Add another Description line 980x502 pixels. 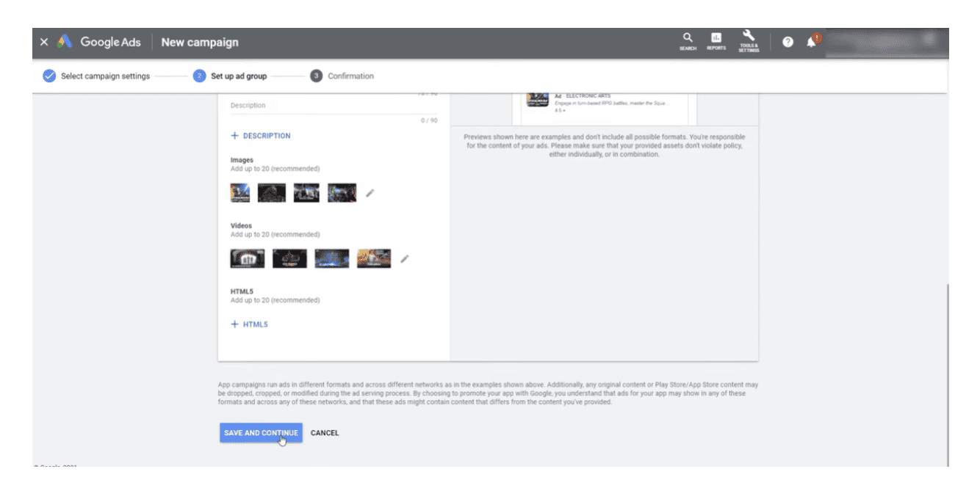coord(261,136)
